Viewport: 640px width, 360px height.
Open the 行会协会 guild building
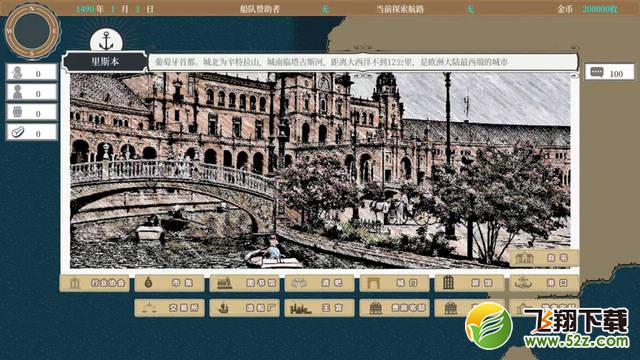[x=95, y=283]
